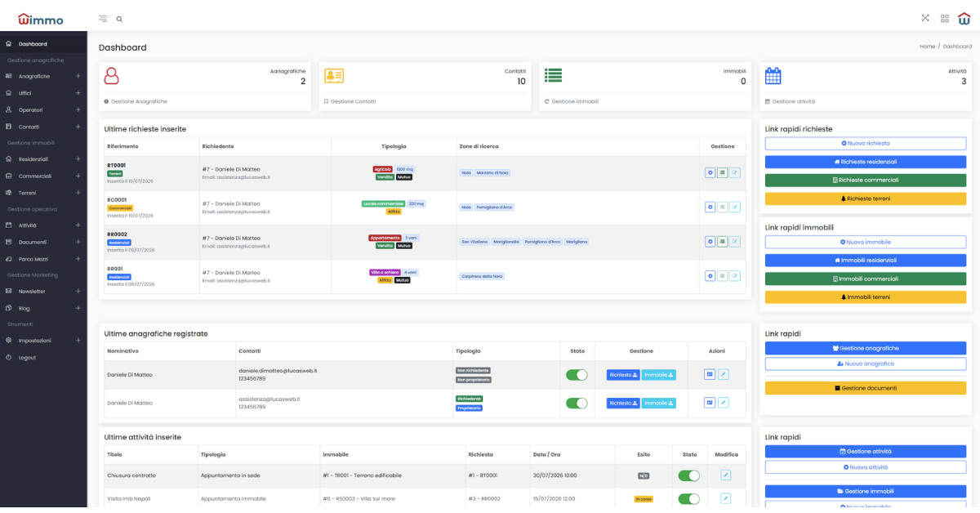This screenshot has width=980, height=513.
Task: Expand the Documenti sidebar menu plus
Action: [x=78, y=242]
